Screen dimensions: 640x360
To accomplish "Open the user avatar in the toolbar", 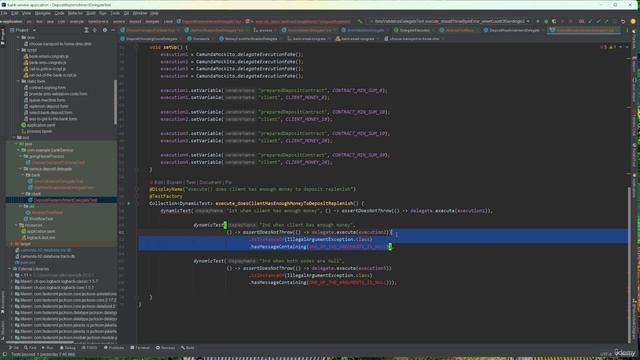I will tap(633, 21).
